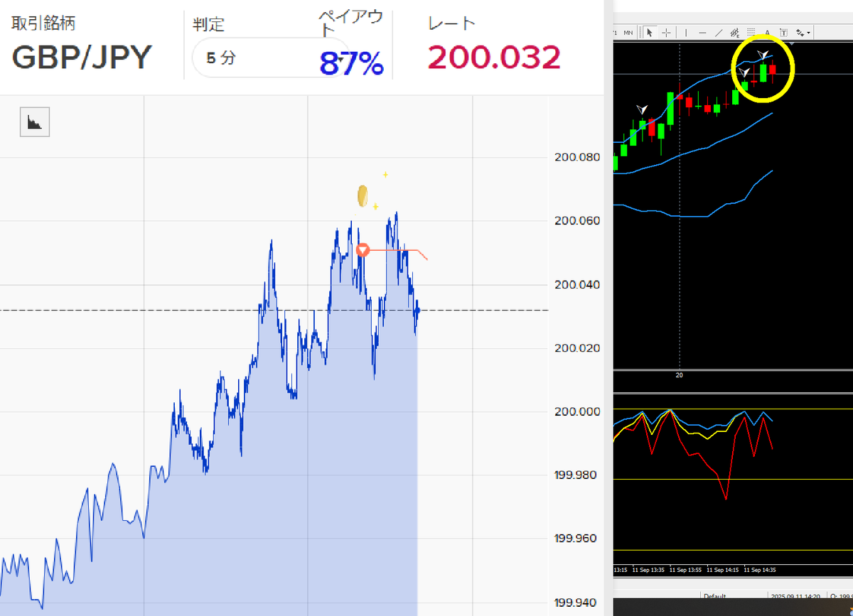The width and height of the screenshot is (853, 616).
Task: Select the Fibonacci retracement tool
Action: (751, 33)
